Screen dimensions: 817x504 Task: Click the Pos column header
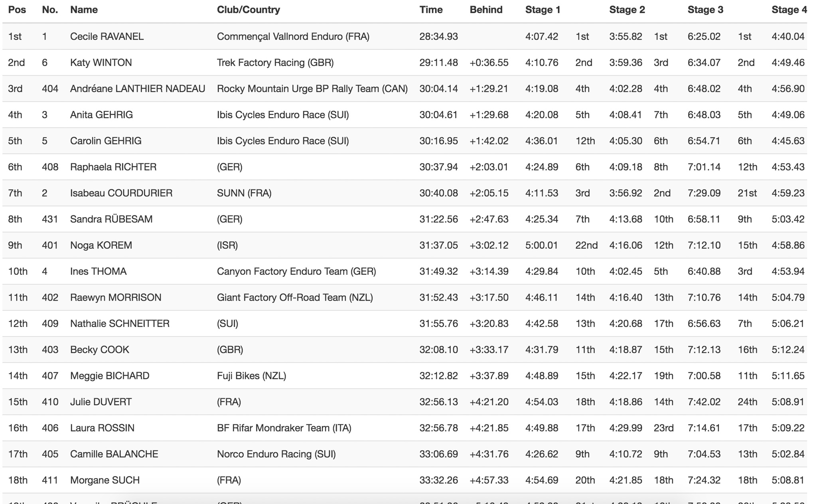click(17, 10)
